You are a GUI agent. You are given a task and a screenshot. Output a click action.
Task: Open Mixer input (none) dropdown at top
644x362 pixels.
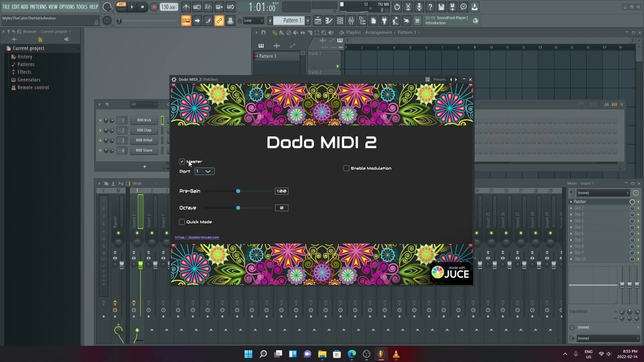tap(603, 193)
